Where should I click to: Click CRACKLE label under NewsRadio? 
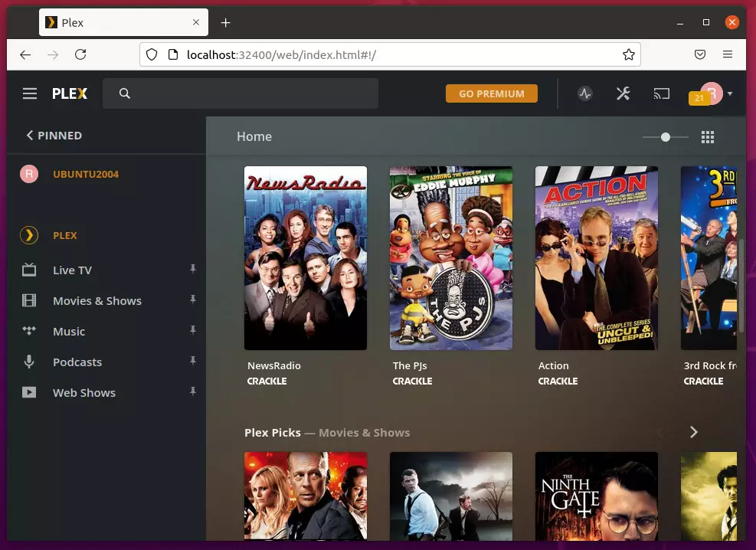point(267,381)
